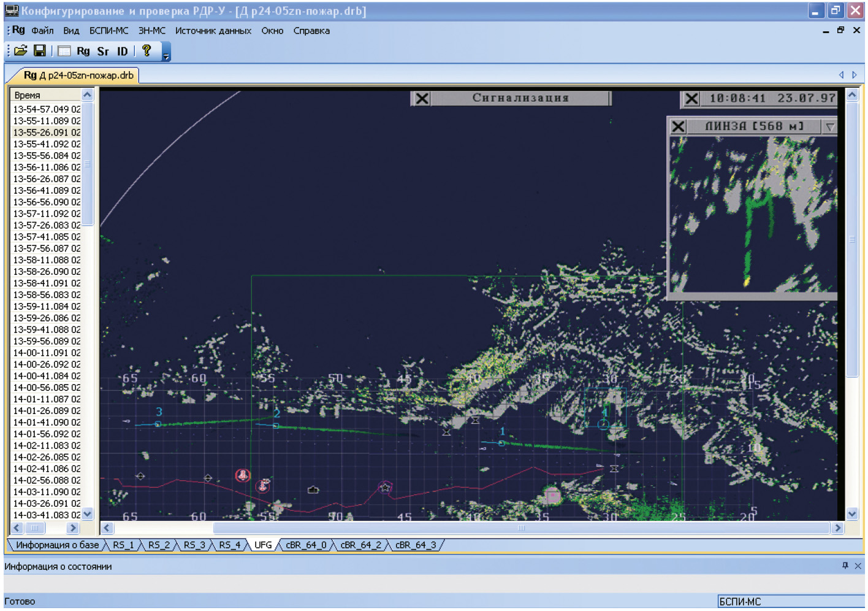Open the ЗН-МС menu

click(x=152, y=31)
